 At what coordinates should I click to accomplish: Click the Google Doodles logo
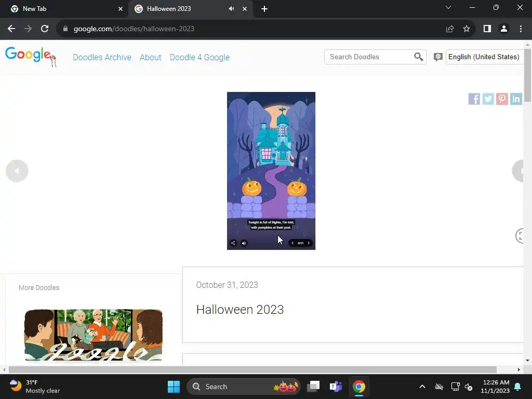pos(31,56)
